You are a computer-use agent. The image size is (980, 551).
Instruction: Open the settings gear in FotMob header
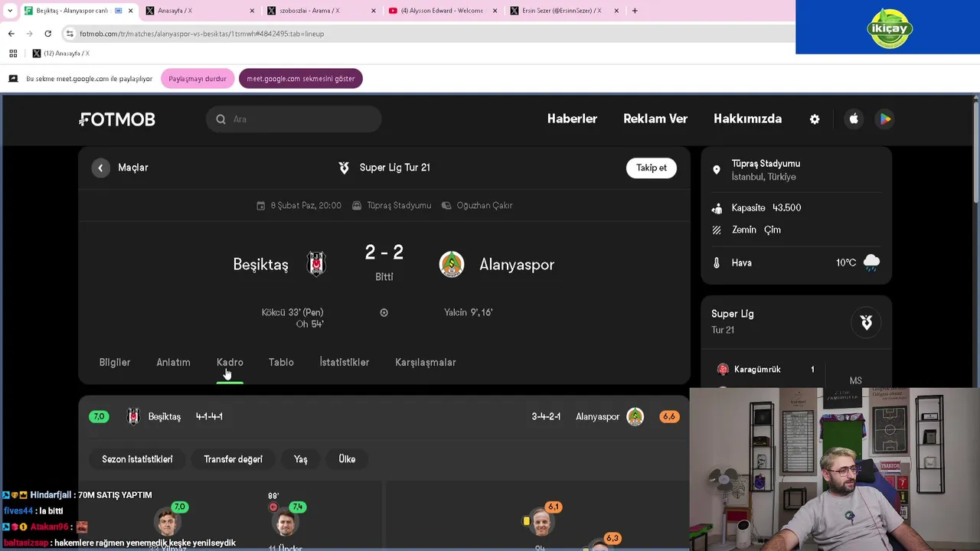pyautogui.click(x=815, y=119)
